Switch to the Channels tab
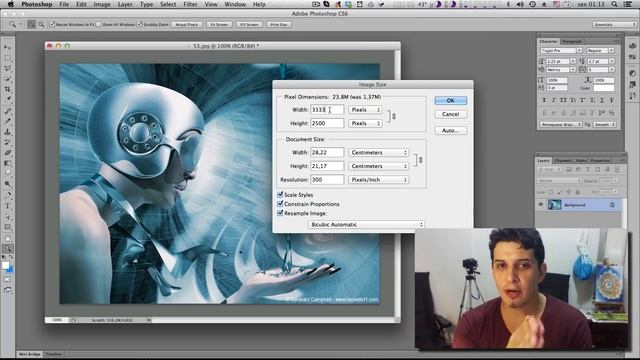Screen dimensions: 640x360 [x=563, y=160]
